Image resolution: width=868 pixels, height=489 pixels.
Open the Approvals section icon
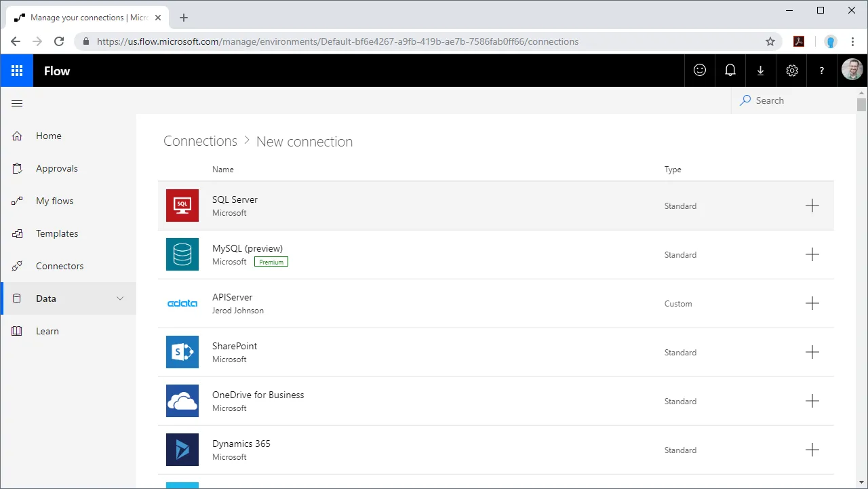pos(18,168)
